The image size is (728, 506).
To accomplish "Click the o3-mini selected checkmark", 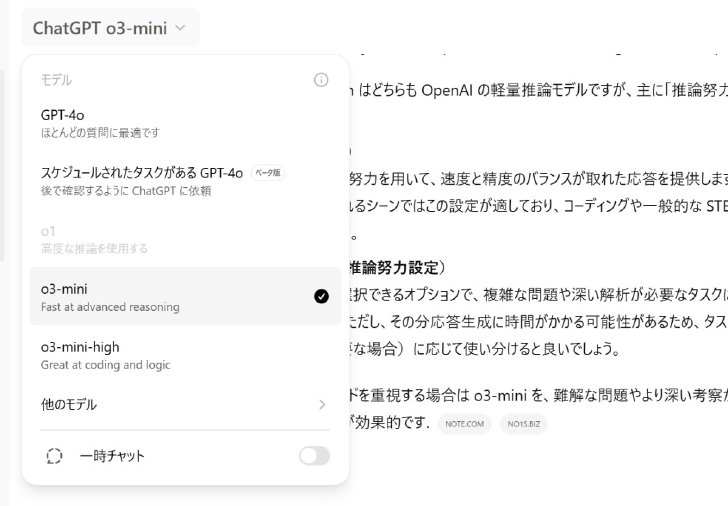I will (x=321, y=296).
